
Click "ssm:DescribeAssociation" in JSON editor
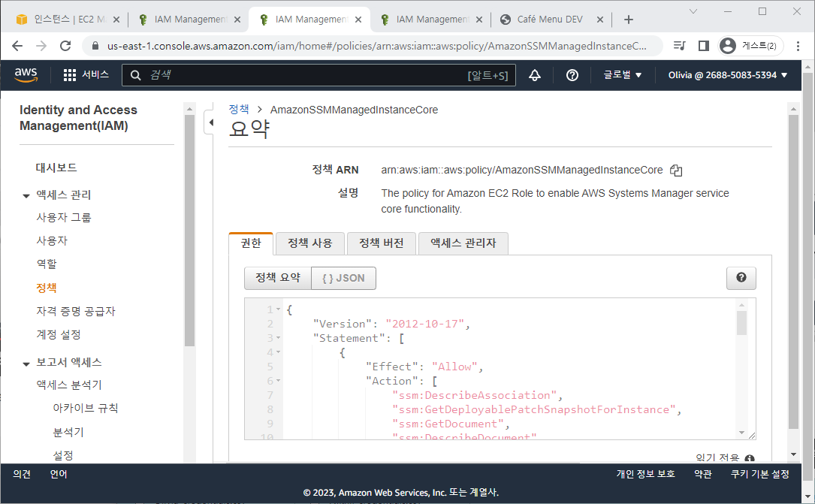(475, 395)
